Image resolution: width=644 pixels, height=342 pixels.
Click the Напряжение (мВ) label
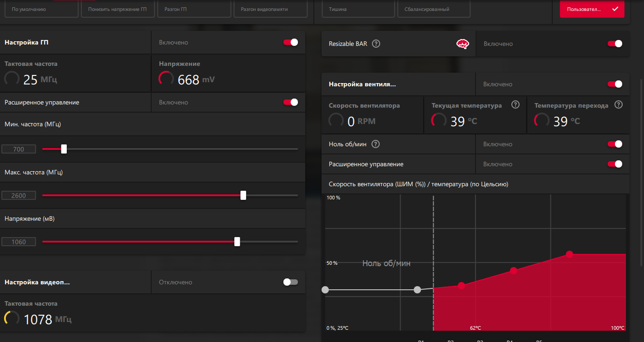30,218
